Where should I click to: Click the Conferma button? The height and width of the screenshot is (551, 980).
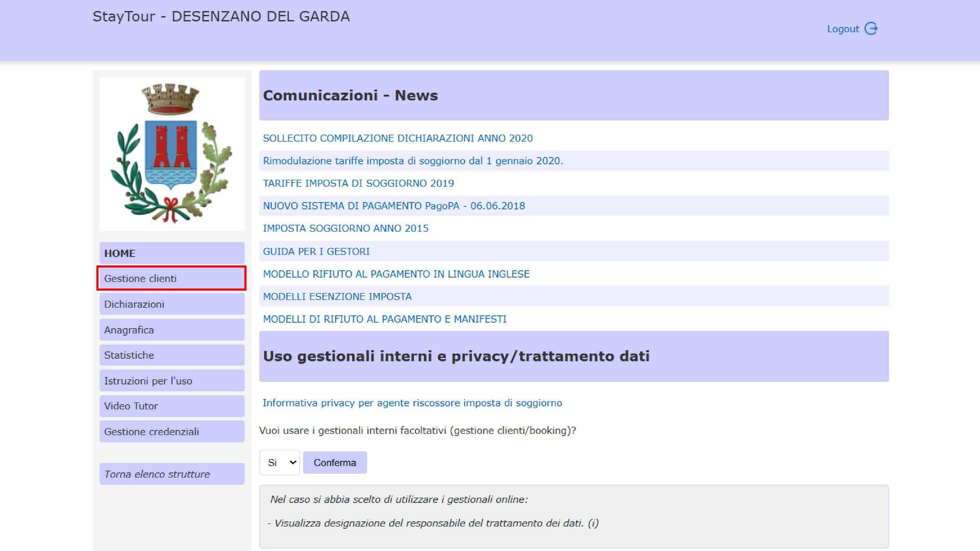pyautogui.click(x=335, y=462)
